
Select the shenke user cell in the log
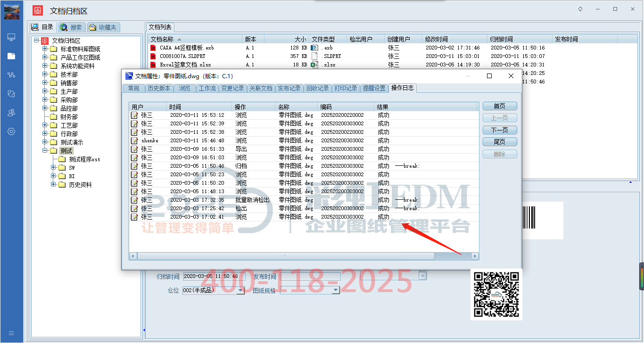coord(149,140)
